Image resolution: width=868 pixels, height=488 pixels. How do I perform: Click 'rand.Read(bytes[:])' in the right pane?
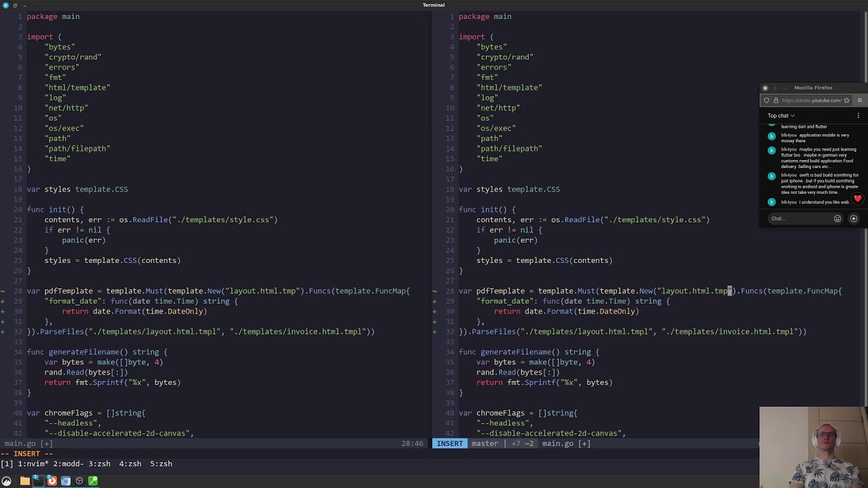[518, 372]
